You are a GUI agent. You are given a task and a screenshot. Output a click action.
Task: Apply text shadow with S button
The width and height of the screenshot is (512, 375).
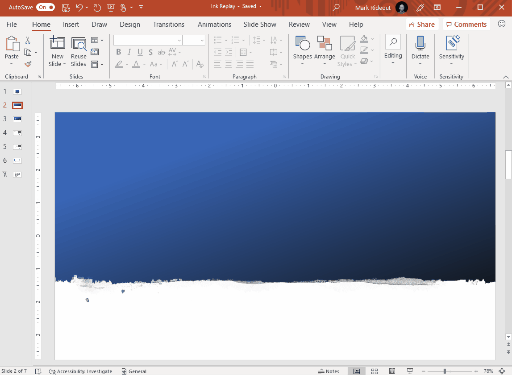pyautogui.click(x=151, y=52)
